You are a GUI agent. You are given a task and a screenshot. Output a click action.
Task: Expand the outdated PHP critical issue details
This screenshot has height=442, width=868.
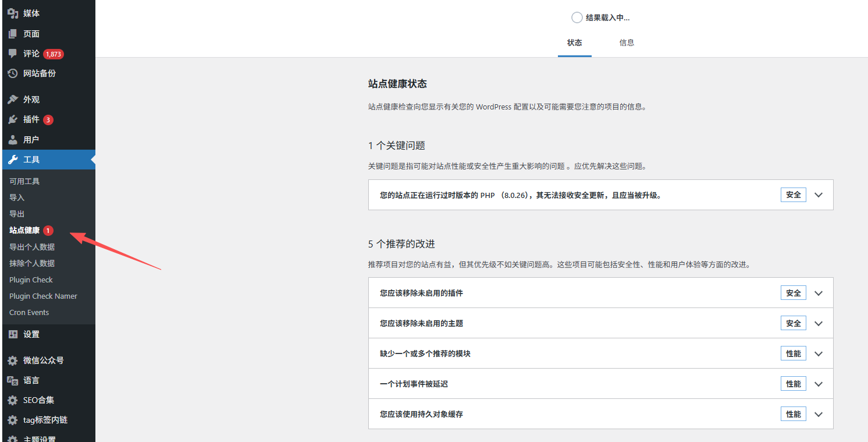[x=819, y=195]
